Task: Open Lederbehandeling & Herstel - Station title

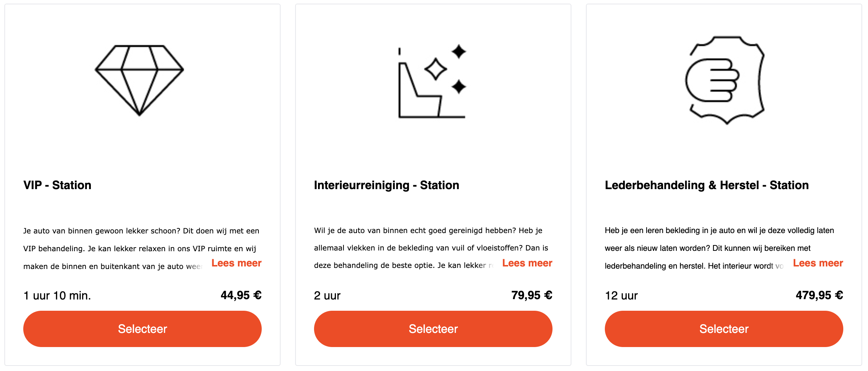Action: (x=707, y=185)
